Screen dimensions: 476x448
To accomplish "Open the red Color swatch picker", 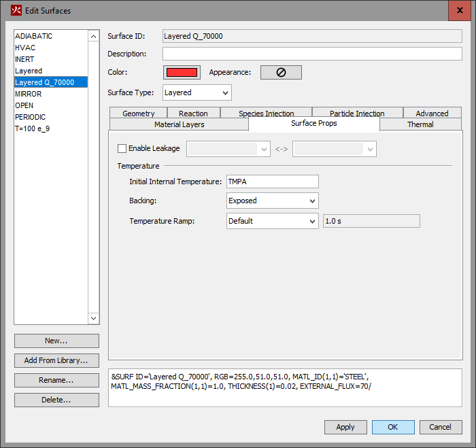I will [182, 72].
